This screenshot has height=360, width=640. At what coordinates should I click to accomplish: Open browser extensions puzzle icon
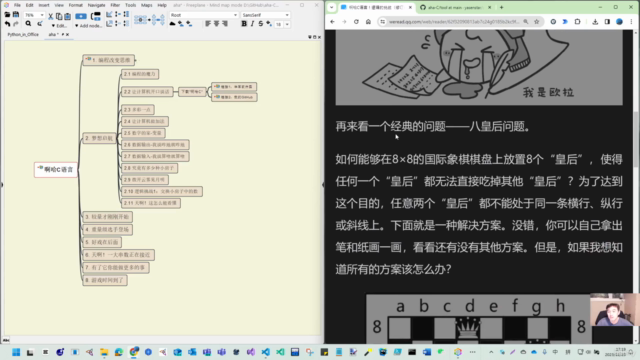578,22
